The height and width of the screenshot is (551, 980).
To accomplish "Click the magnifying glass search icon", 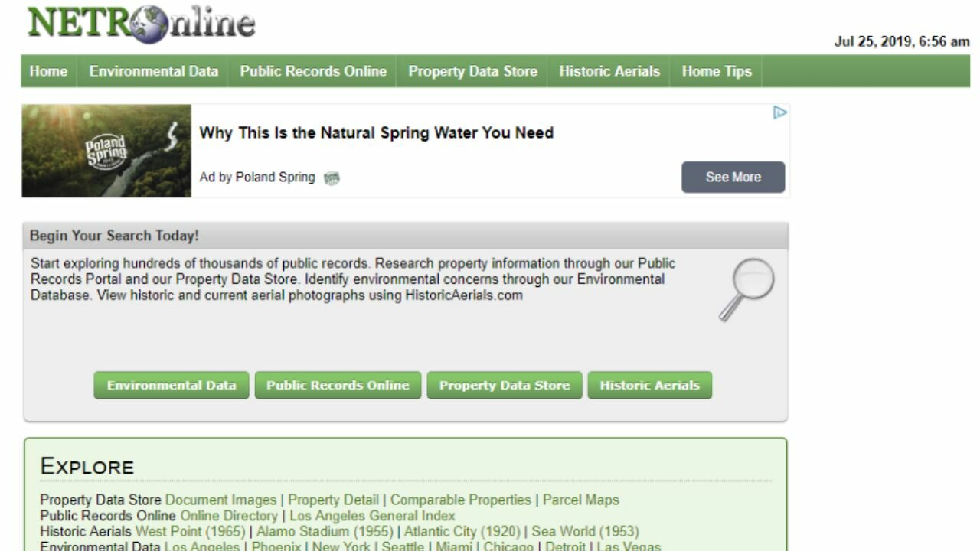I will [x=746, y=289].
